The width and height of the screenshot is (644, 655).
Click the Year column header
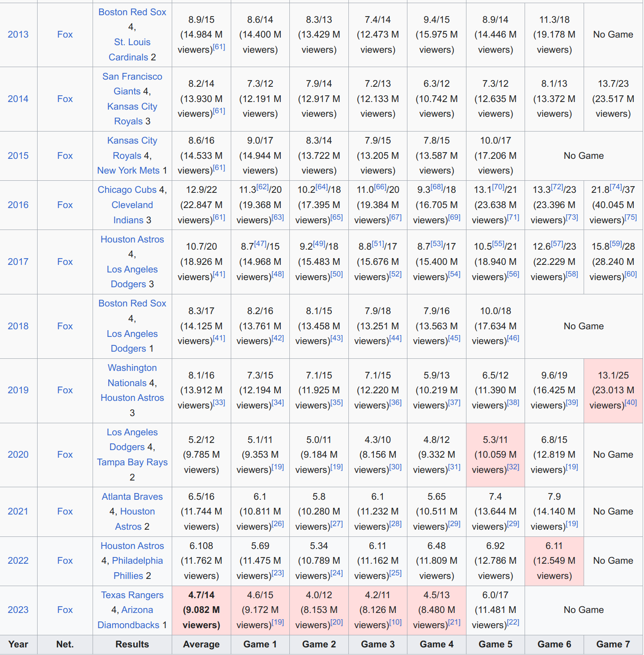(x=18, y=644)
